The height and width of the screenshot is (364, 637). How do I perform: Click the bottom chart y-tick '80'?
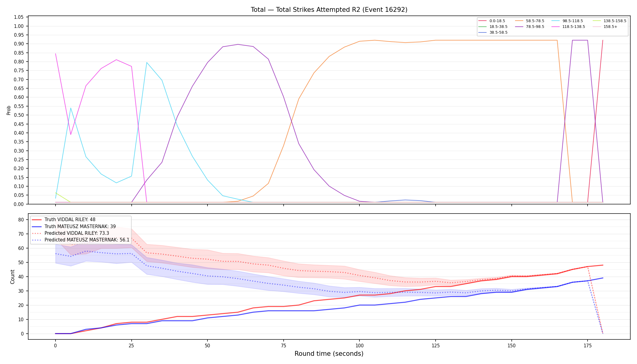click(21, 220)
